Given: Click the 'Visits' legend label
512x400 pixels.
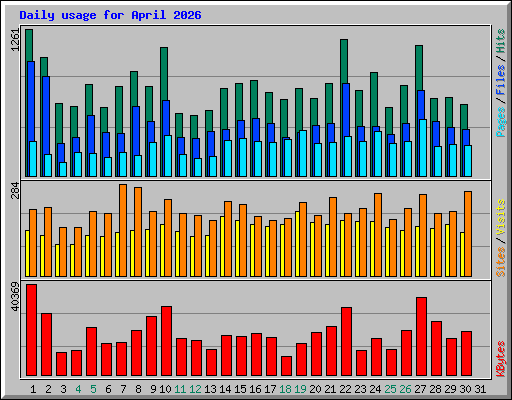Looking at the screenshot, I should [x=501, y=217].
